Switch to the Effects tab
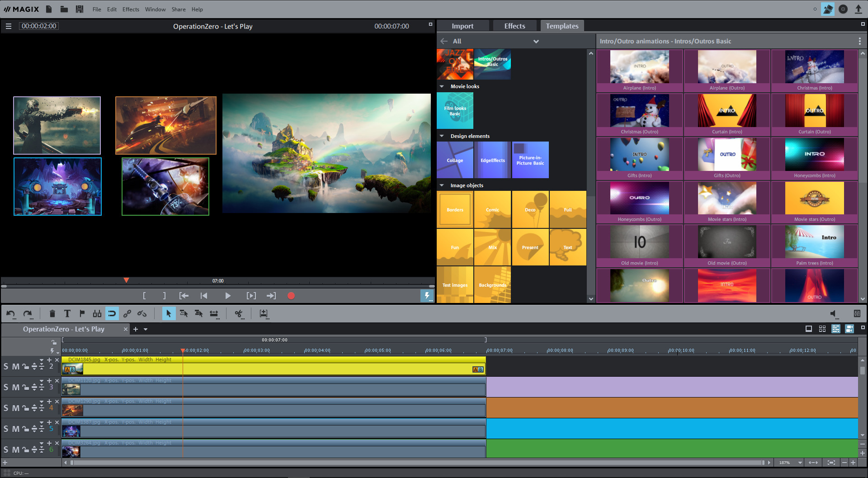The height and width of the screenshot is (478, 868). click(x=514, y=26)
